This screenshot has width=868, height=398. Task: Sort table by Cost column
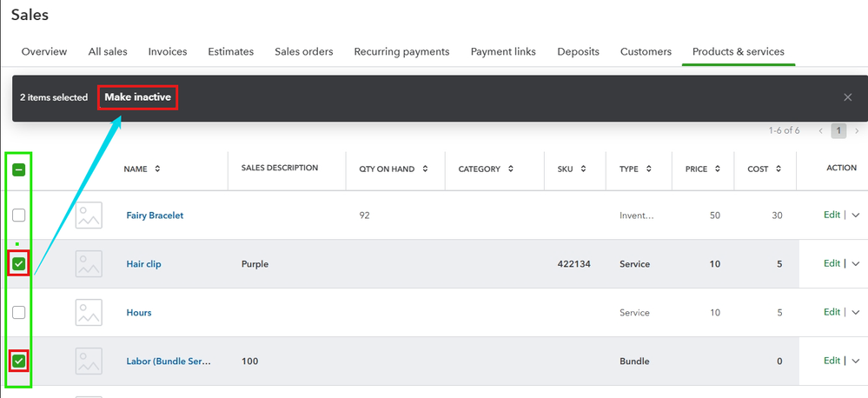click(779, 169)
